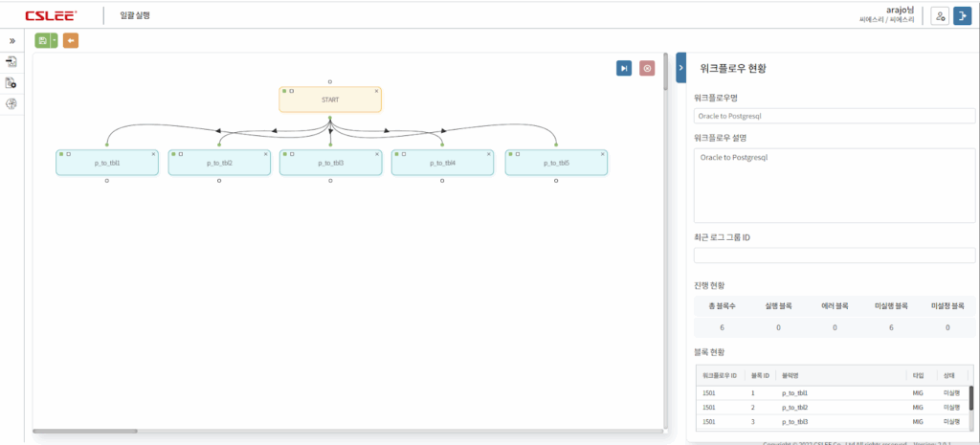Click the first document icon in left sidebar

coord(11,61)
